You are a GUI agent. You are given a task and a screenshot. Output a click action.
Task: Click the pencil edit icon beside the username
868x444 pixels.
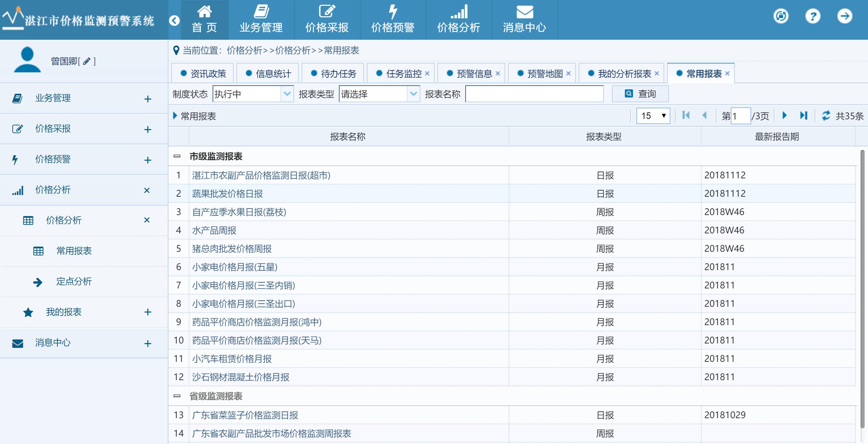tap(87, 61)
